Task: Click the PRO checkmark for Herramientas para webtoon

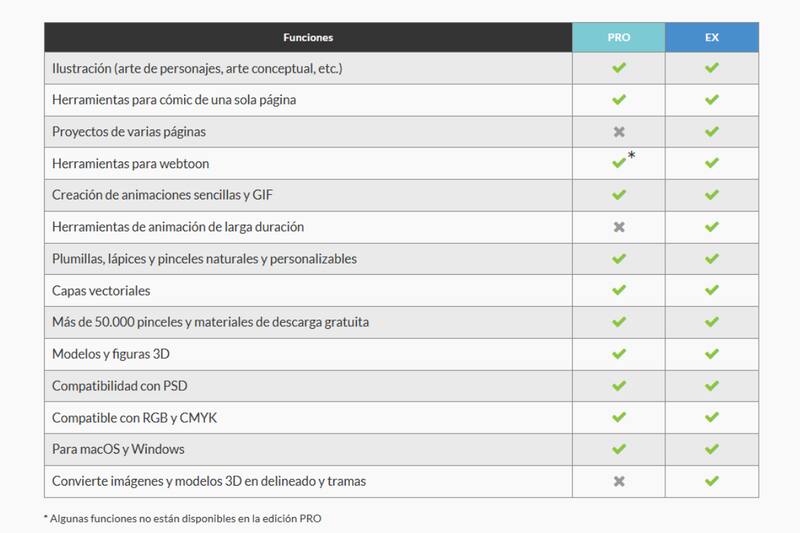Action: (619, 163)
